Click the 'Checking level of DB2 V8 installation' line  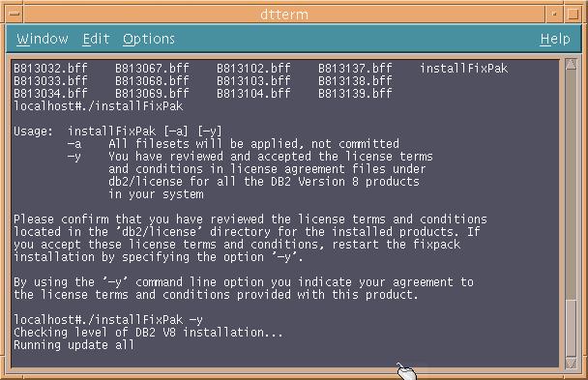point(148,332)
